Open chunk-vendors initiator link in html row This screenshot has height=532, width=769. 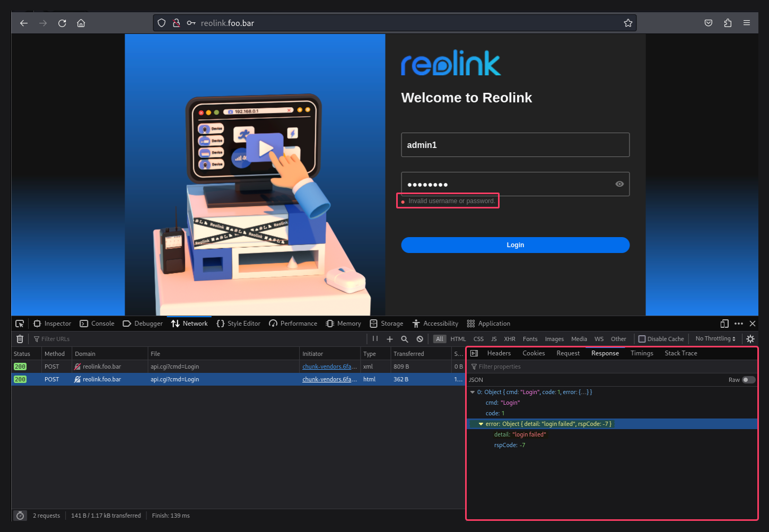329,379
